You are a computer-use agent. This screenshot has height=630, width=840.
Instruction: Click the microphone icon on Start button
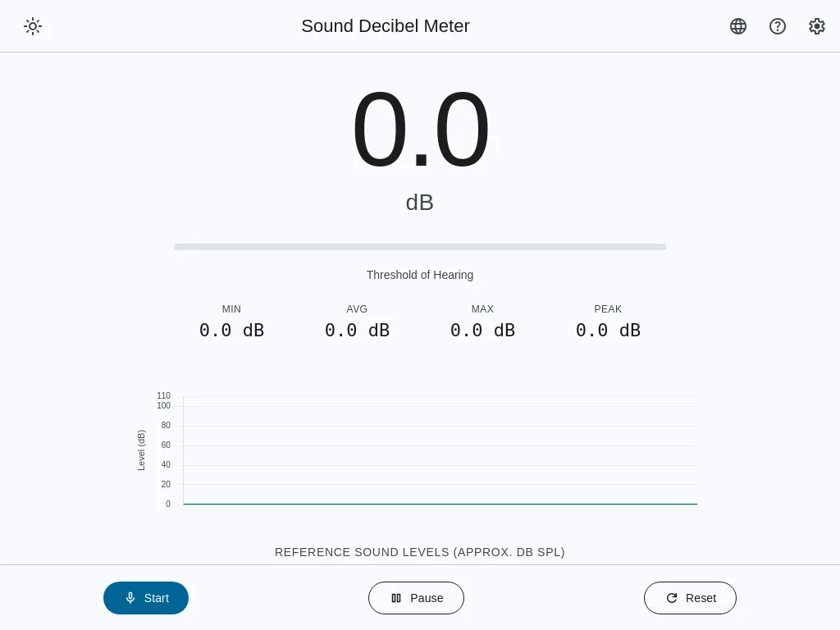[x=130, y=598]
